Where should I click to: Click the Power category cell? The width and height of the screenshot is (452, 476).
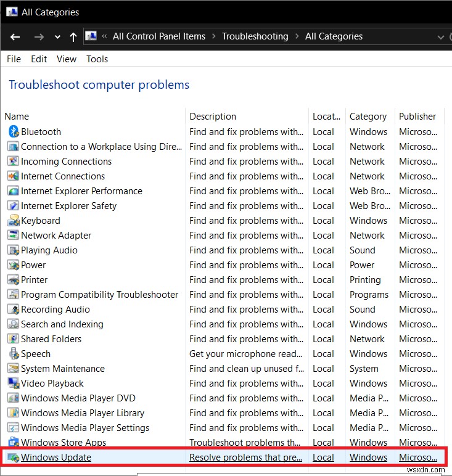(x=362, y=265)
